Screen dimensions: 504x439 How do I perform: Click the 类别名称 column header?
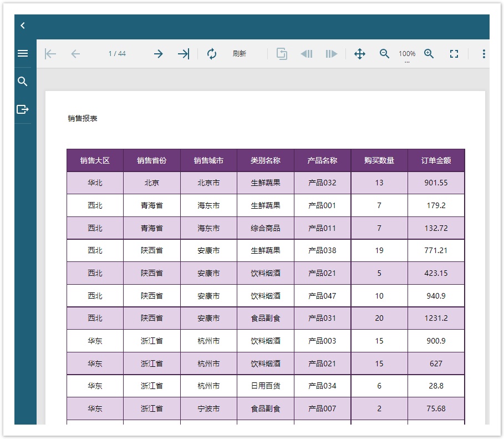coord(266,160)
